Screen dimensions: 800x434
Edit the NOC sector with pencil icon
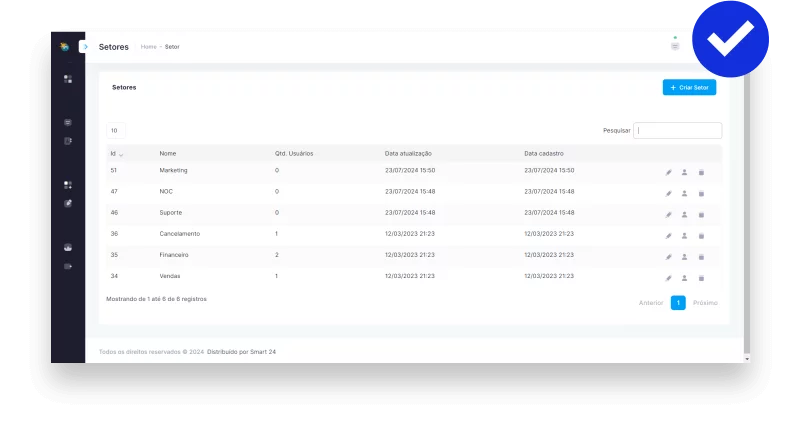click(668, 194)
